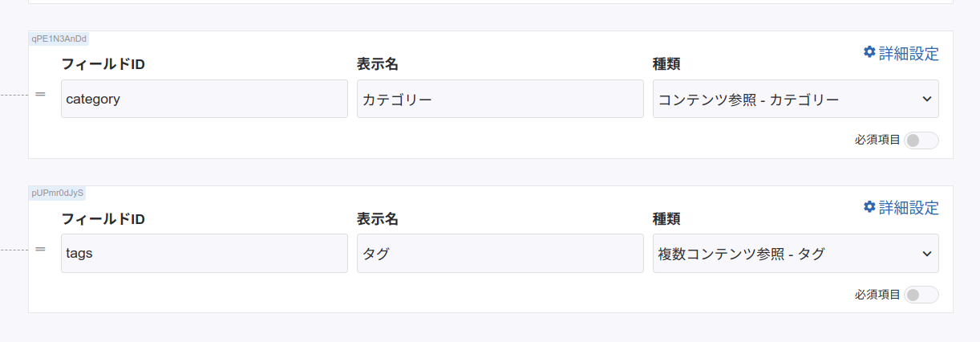Click the 表示名 input containing タグ

click(x=500, y=254)
